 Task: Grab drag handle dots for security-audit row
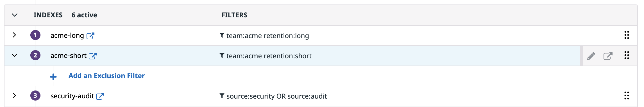point(627,96)
